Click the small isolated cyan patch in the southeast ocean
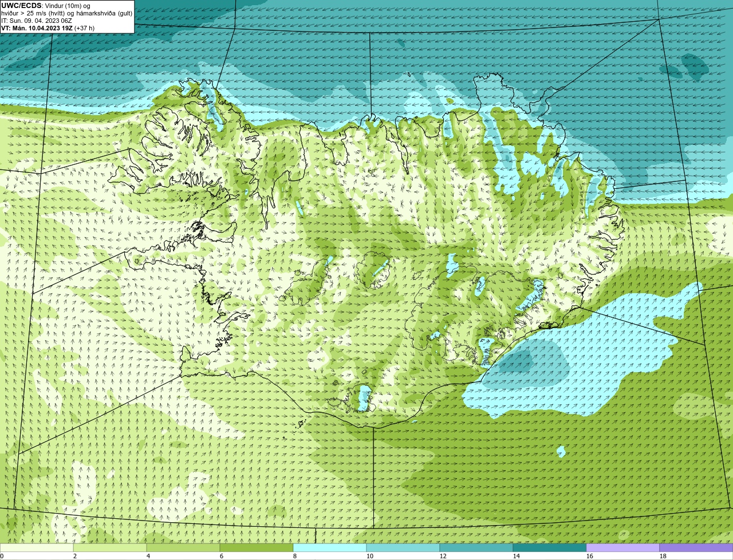Screen dimensions: 733x560 pos(561,451)
